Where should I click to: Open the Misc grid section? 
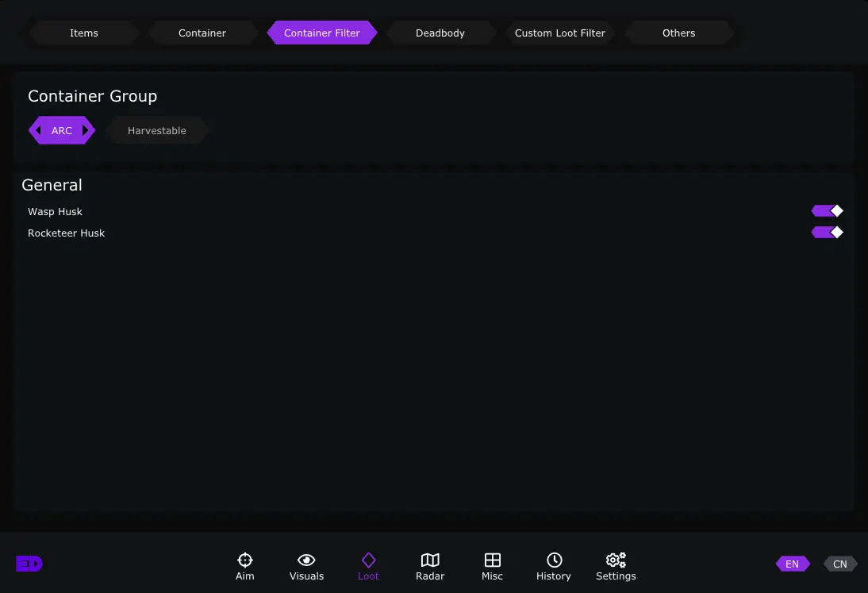click(x=492, y=566)
